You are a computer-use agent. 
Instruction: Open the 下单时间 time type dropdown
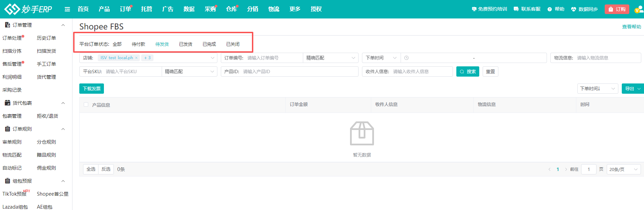[381, 58]
